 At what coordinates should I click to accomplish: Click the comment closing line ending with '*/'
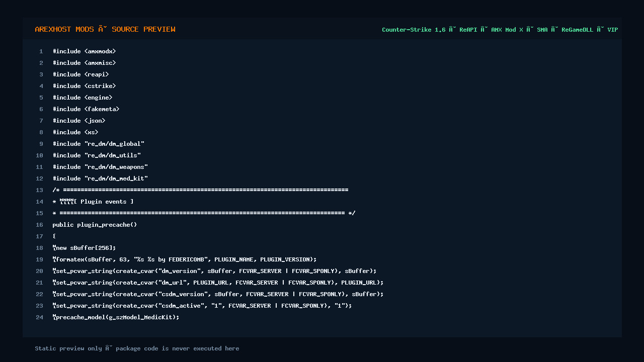tap(204, 213)
